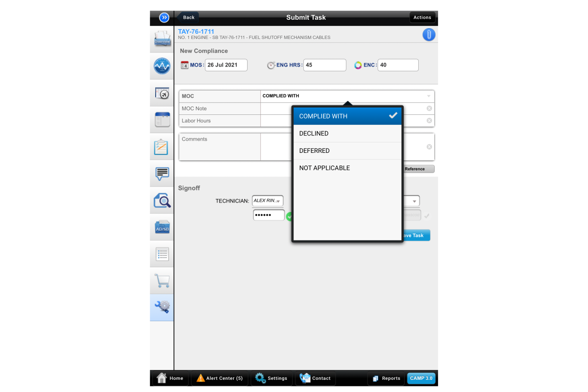The height and width of the screenshot is (392, 588).
Task: Click the green passcode checkmark toggle
Action: click(x=289, y=216)
